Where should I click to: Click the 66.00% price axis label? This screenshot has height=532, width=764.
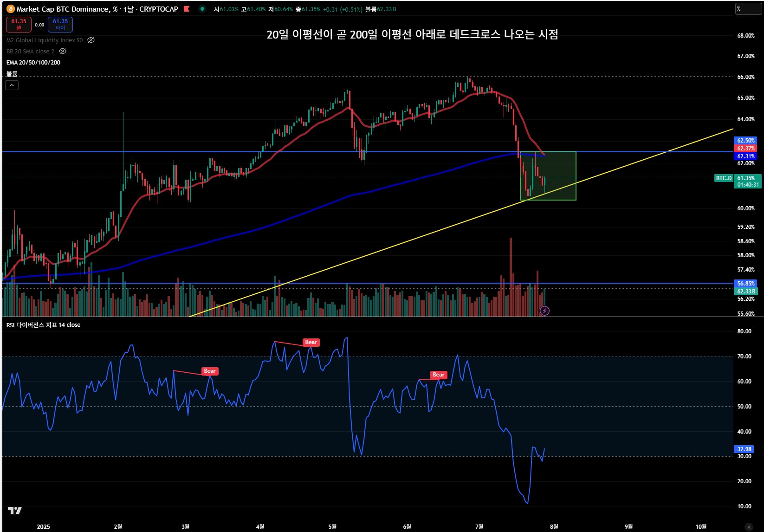(746, 77)
